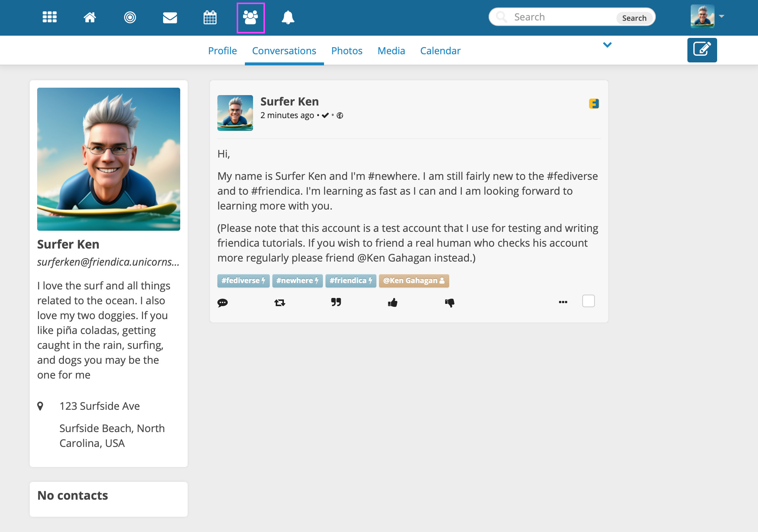Click the Search button
The image size is (758, 532).
tap(634, 18)
